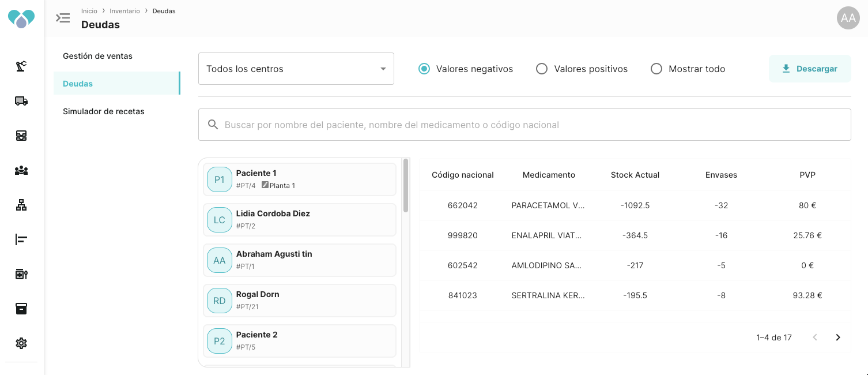Click the patient list scrollbar

pyautogui.click(x=406, y=186)
